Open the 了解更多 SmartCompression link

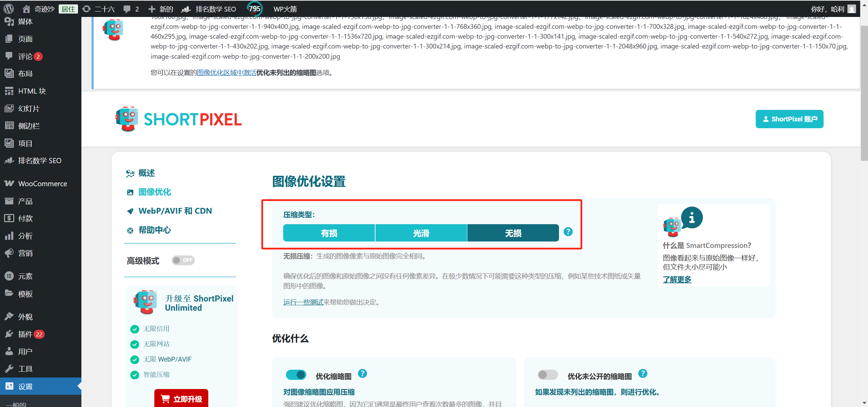[676, 279]
